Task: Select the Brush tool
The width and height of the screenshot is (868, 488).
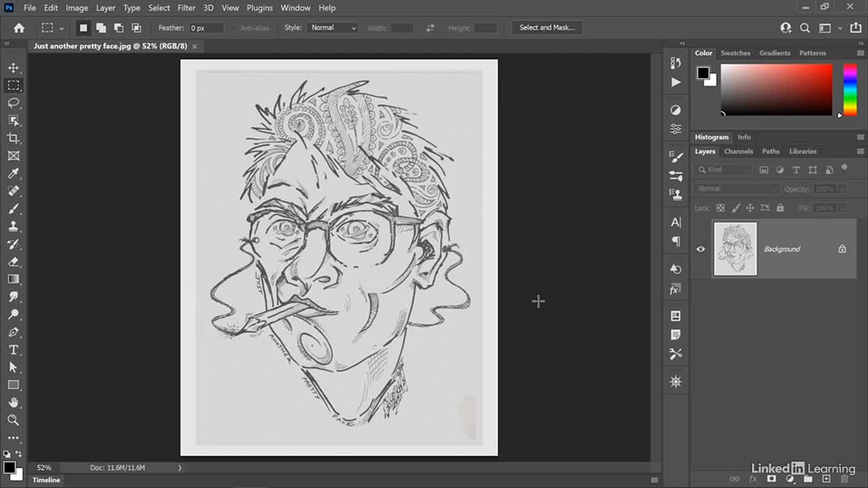Action: pos(14,209)
